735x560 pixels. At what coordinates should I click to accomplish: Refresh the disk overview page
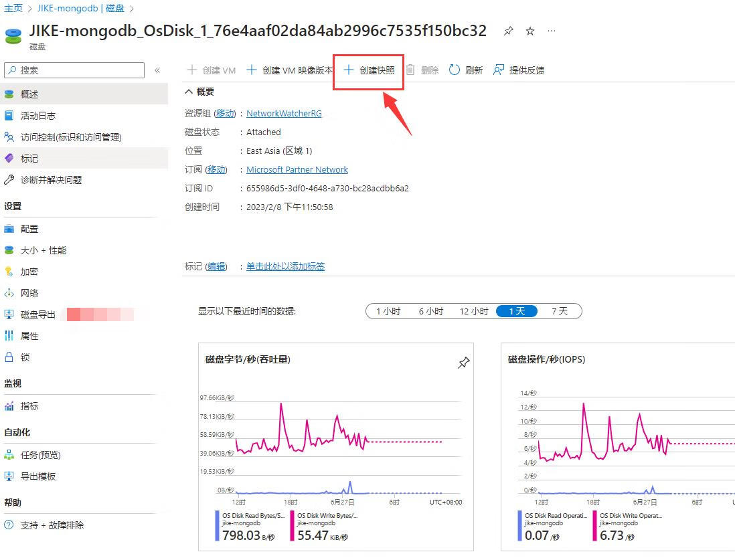(x=466, y=70)
